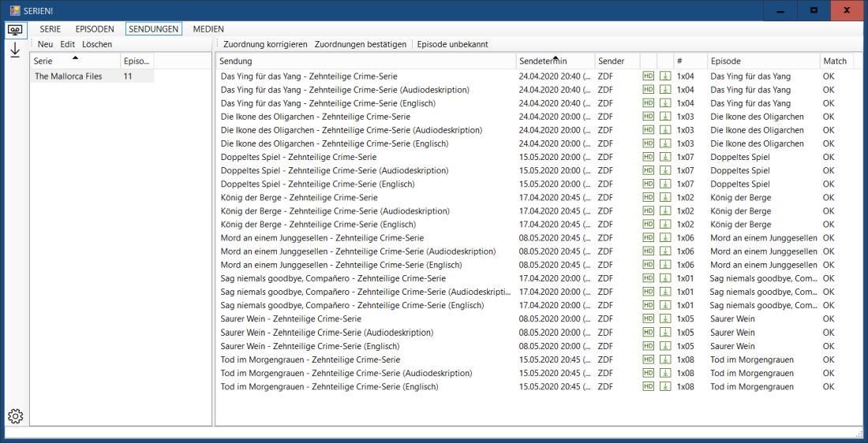Select The Mallorca Files in series list
Screen dimensions: 868x443
point(68,76)
